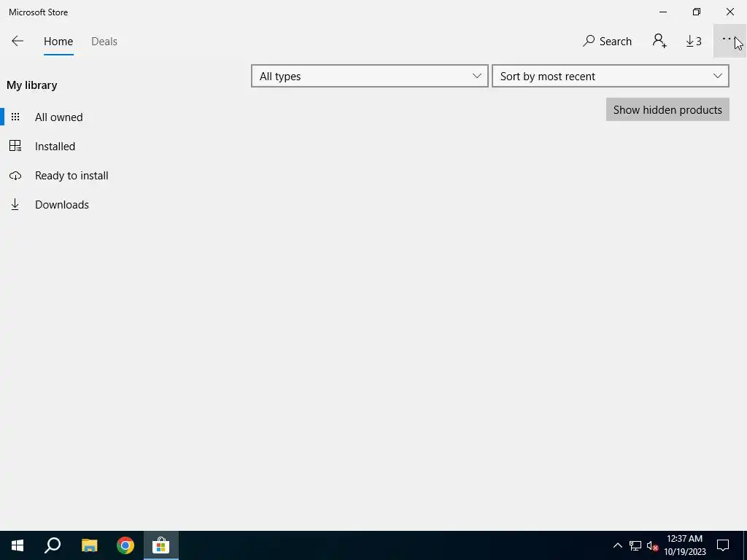Expand the Sort by most recent dropdown
This screenshot has height=560, width=747.
(611, 76)
